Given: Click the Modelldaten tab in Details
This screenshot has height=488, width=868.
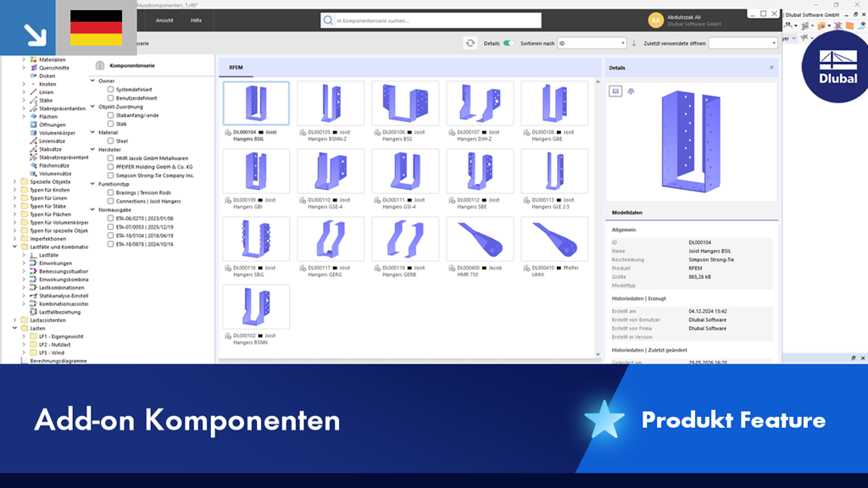Looking at the screenshot, I should coord(626,213).
